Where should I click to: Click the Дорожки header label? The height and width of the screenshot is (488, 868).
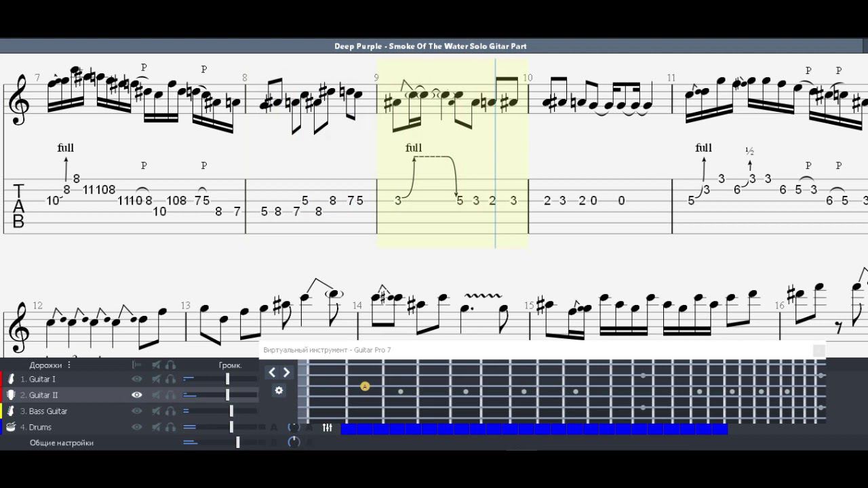point(45,365)
